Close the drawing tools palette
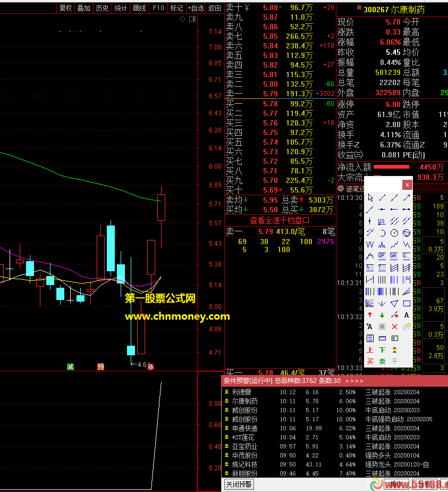The image size is (448, 492). tap(407, 185)
